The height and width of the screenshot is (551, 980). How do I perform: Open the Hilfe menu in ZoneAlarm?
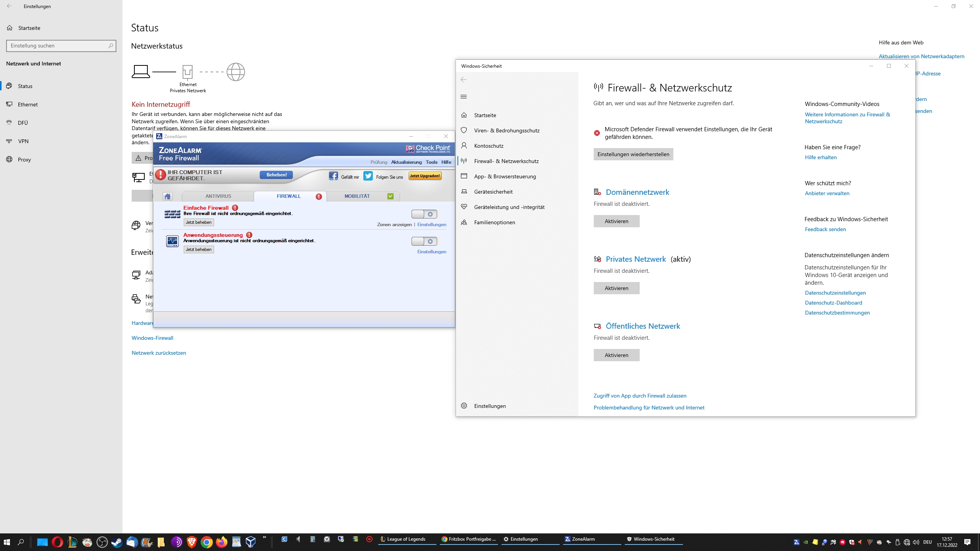coord(446,162)
